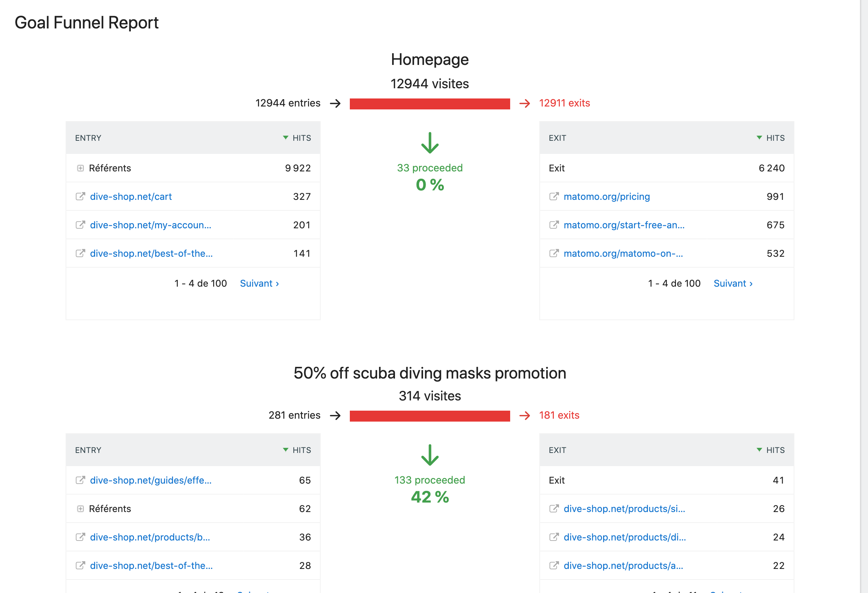Open external link icon for dive-shop.net/products/di...
Image resolution: width=868 pixels, height=593 pixels.
tap(554, 537)
